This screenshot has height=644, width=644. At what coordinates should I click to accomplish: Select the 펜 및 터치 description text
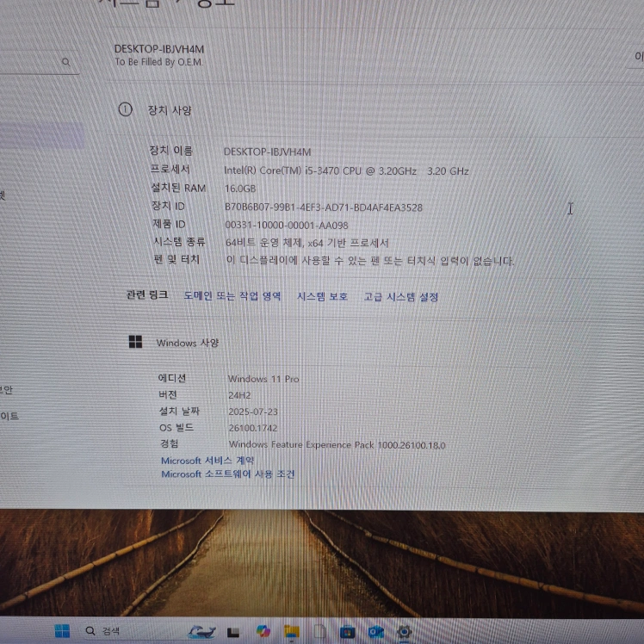370,260
